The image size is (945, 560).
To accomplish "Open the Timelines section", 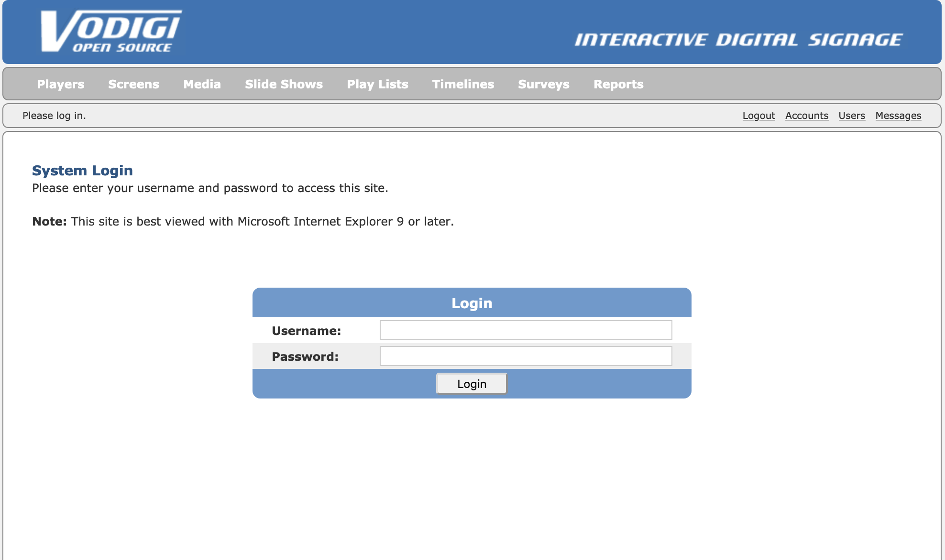I will 463,84.
